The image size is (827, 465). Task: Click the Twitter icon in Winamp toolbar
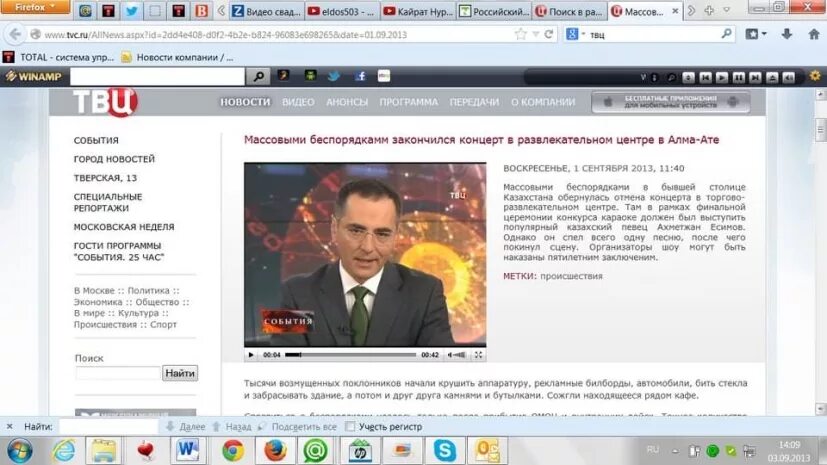pos(333,76)
